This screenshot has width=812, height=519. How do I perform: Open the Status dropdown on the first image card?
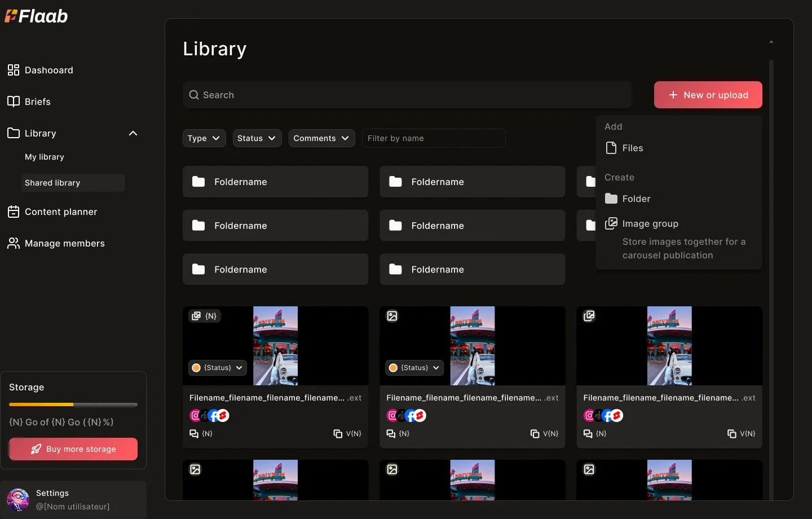point(217,368)
